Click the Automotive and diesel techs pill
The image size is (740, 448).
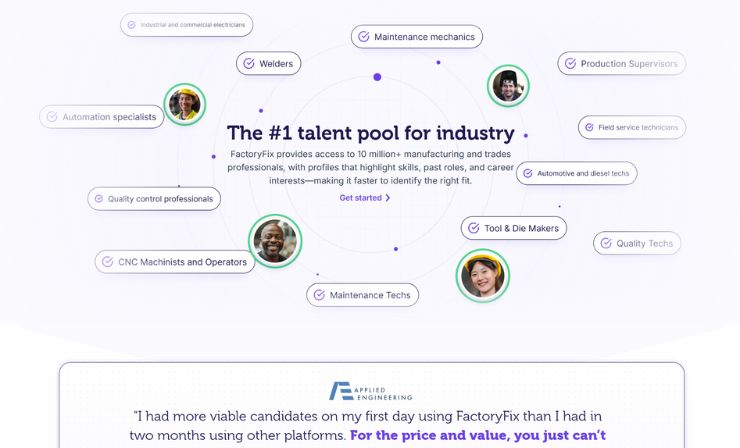pos(576,173)
